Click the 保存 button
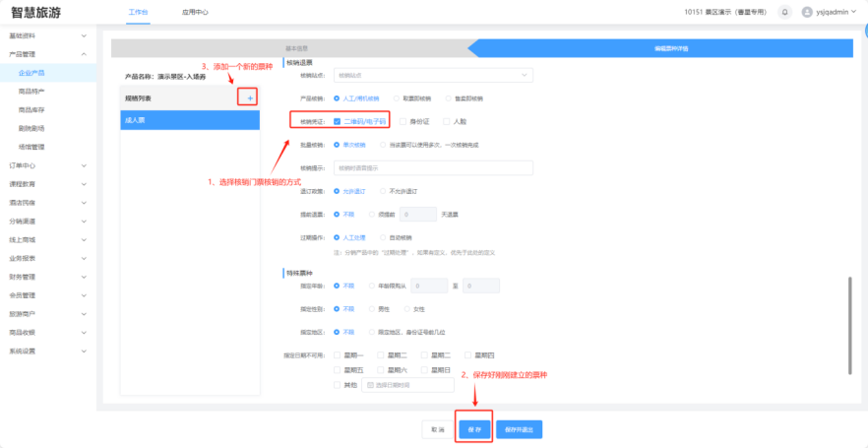The width and height of the screenshot is (868, 448). point(474,429)
